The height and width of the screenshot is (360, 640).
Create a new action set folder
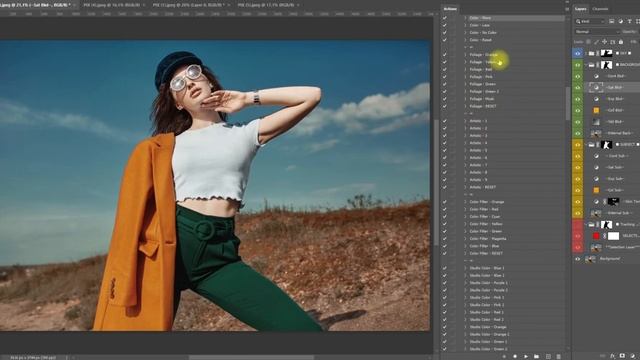click(x=536, y=356)
